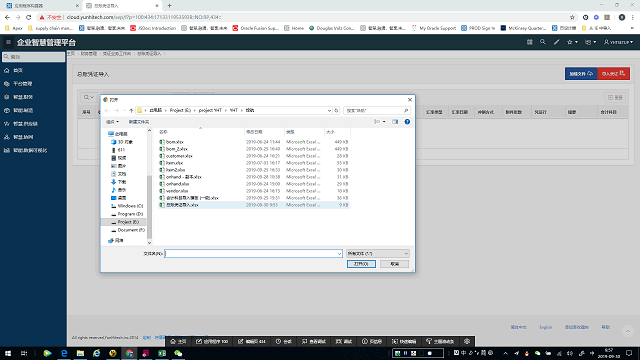Select onhand.xlsx in the file list
The width and height of the screenshot is (640, 360).
(x=177, y=184)
